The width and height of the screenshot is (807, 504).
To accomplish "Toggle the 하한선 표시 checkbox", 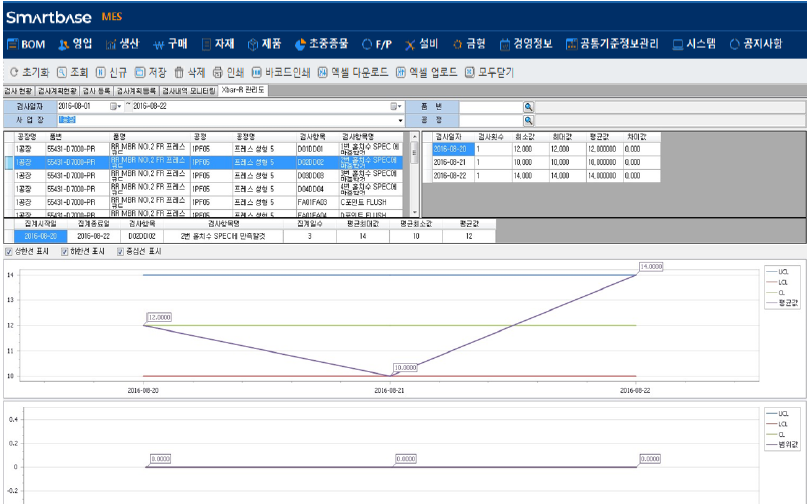I will [x=64, y=252].
